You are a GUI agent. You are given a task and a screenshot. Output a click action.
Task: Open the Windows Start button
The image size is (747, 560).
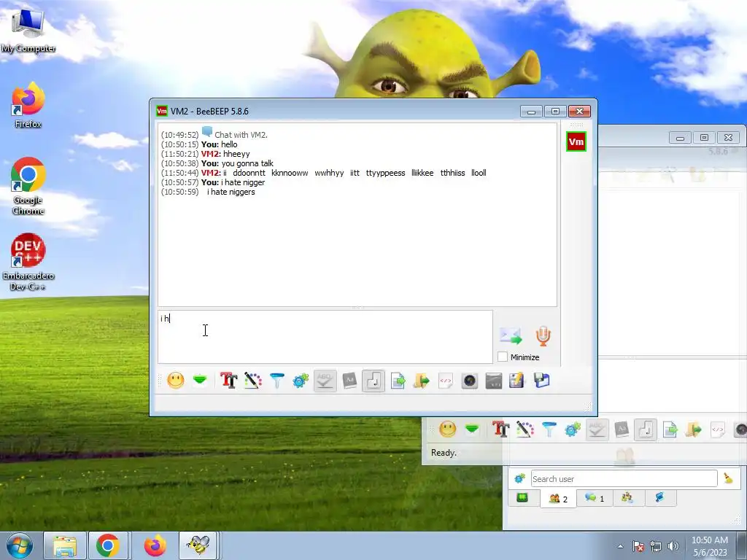click(20, 545)
